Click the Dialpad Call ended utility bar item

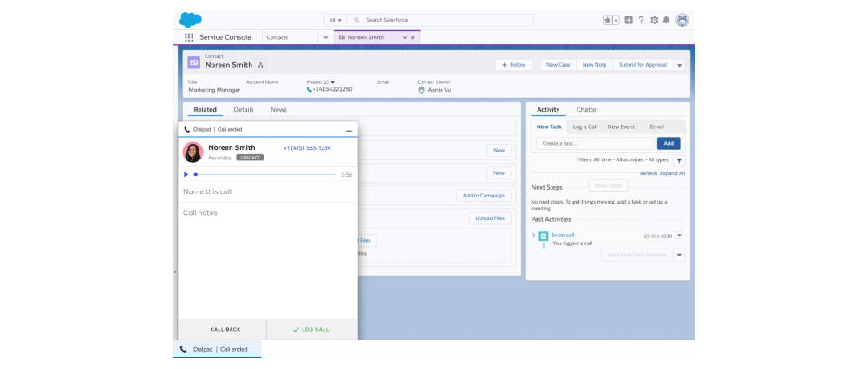[x=217, y=350]
